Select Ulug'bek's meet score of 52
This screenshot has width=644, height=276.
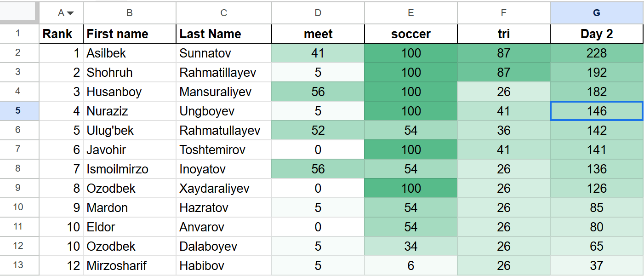click(318, 130)
